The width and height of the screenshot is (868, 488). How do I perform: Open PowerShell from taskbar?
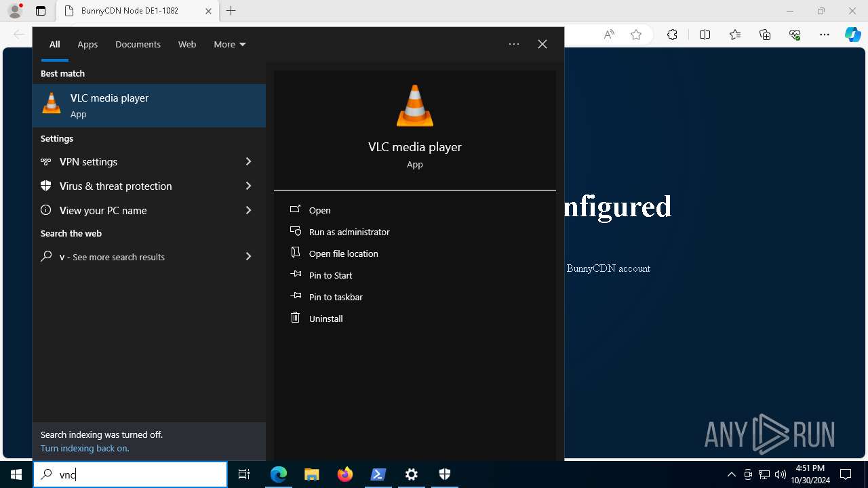378,474
